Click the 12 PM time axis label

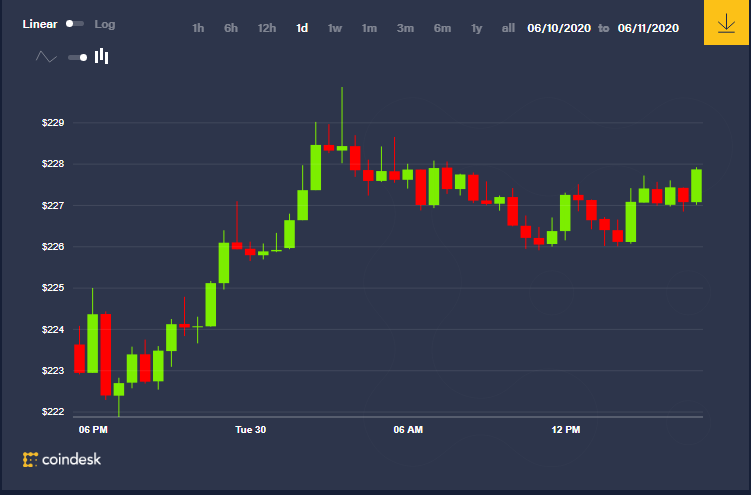(x=566, y=429)
